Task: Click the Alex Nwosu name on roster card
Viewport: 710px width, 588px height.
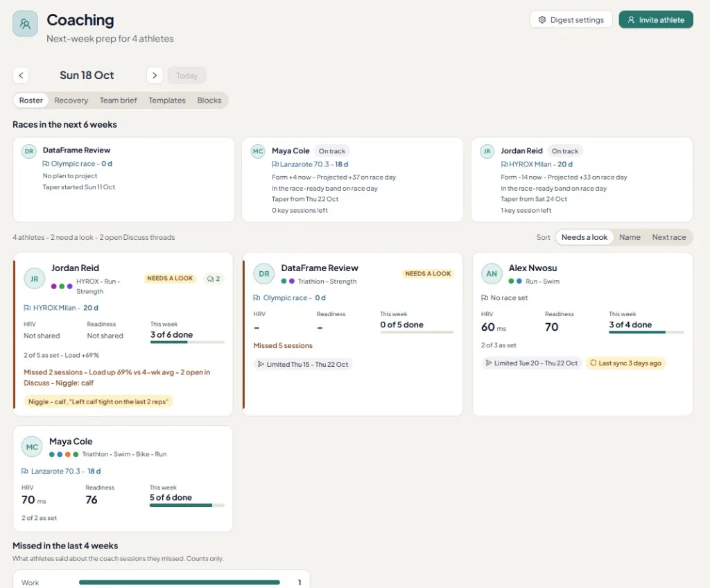Action: click(532, 268)
